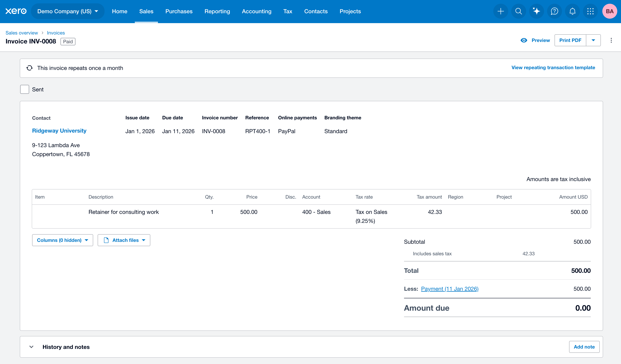This screenshot has width=621, height=364.
Task: Click the Print PDF button
Action: tap(570, 40)
